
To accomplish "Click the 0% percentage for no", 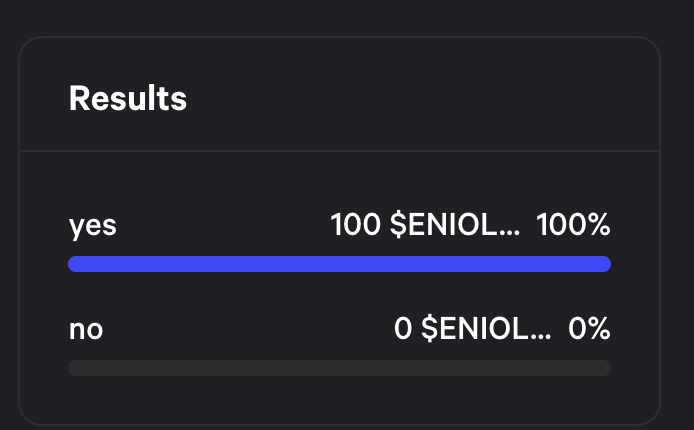I will 590,329.
